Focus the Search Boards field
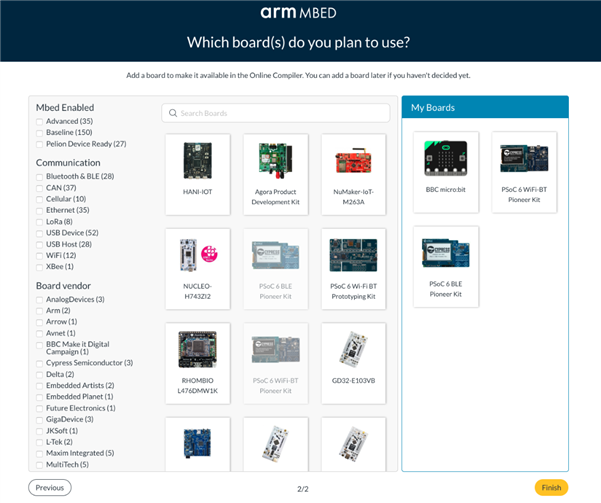 [276, 113]
